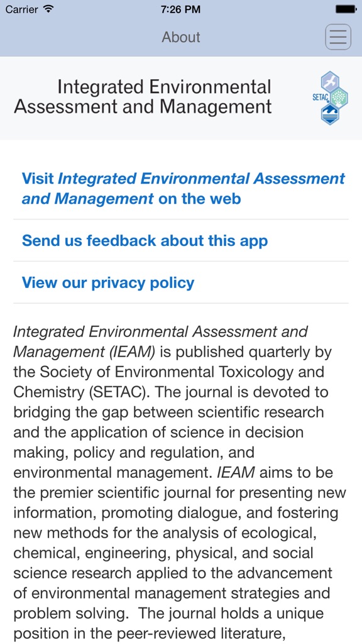Select the About screen title
The image size is (362, 644).
click(x=181, y=36)
